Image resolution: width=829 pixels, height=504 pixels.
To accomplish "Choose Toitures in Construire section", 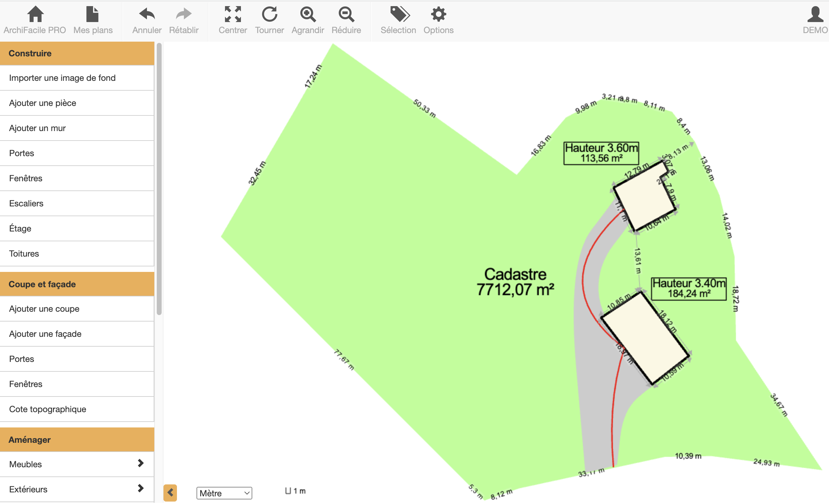I will pyautogui.click(x=24, y=254).
